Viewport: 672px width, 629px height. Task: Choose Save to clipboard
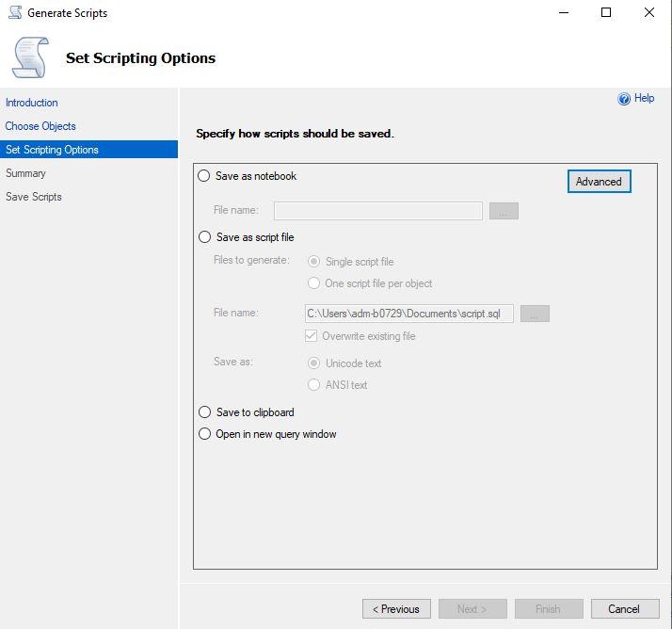click(x=204, y=412)
